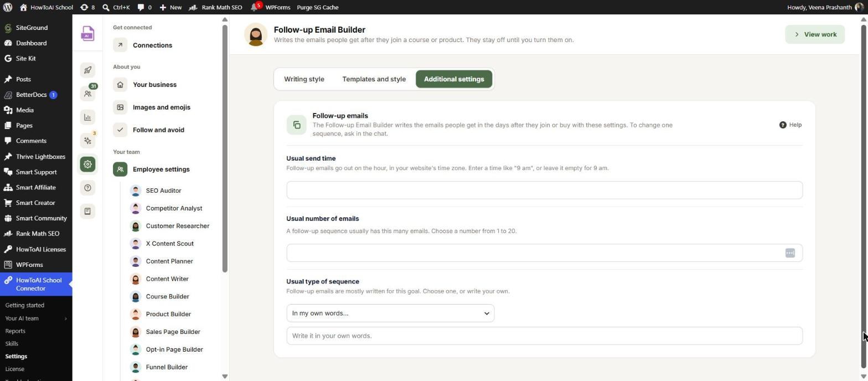Click the Employee settings people icon

(120, 169)
